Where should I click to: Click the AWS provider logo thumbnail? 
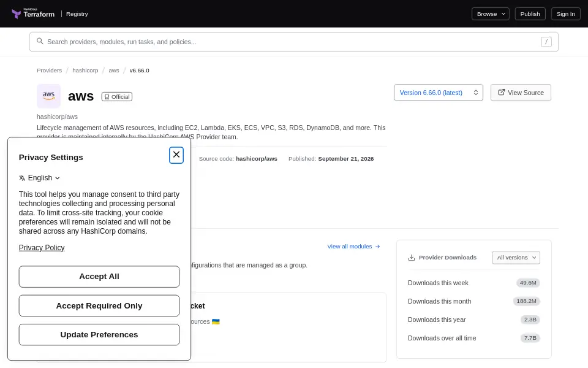click(x=49, y=96)
